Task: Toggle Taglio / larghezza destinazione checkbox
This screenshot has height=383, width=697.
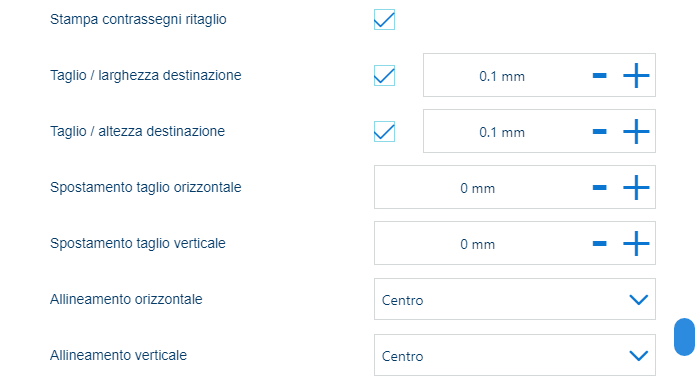Action: [x=385, y=76]
